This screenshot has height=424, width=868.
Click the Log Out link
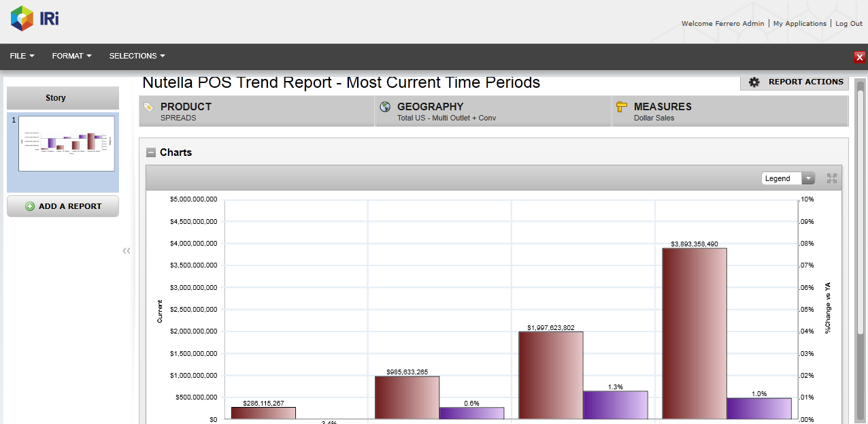[x=848, y=23]
